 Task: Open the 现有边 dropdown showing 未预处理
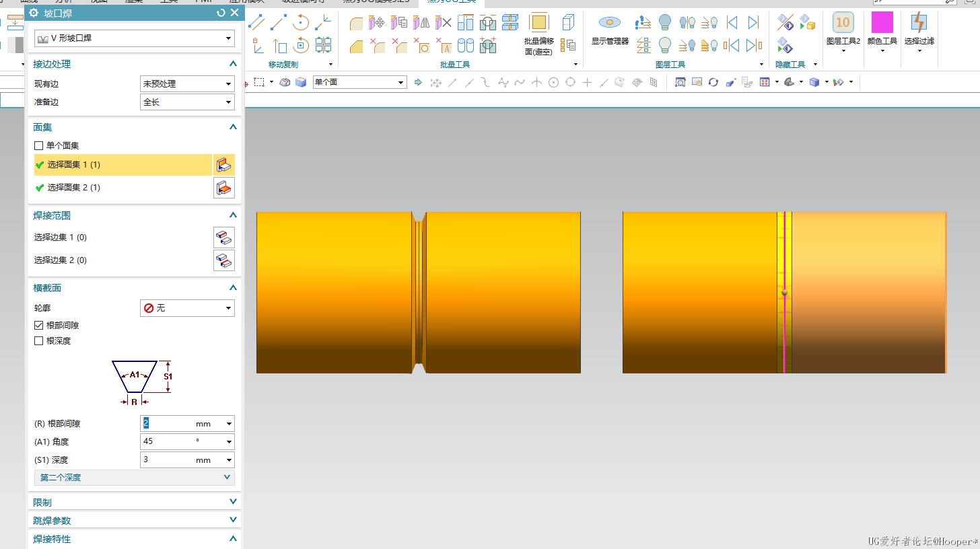click(186, 84)
